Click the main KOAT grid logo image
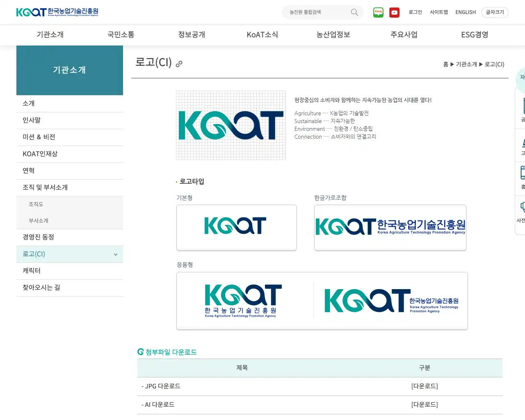Image resolution: width=525 pixels, height=420 pixels. [x=231, y=125]
